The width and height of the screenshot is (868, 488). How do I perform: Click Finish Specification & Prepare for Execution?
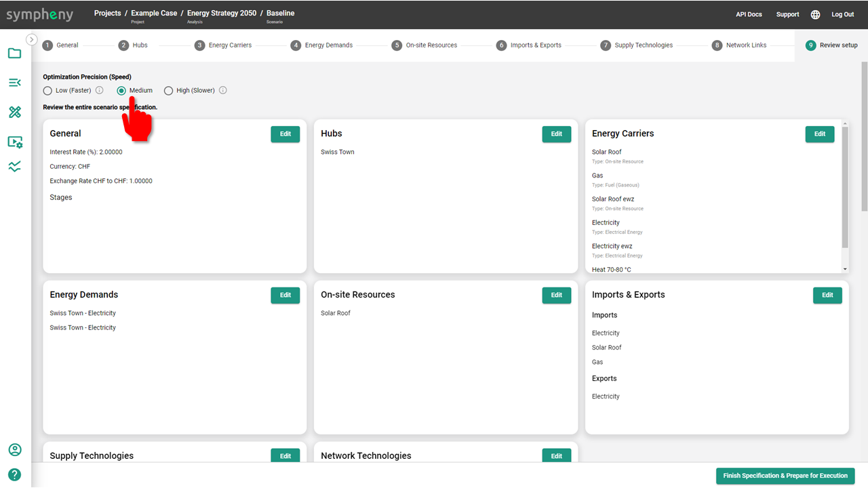click(785, 476)
